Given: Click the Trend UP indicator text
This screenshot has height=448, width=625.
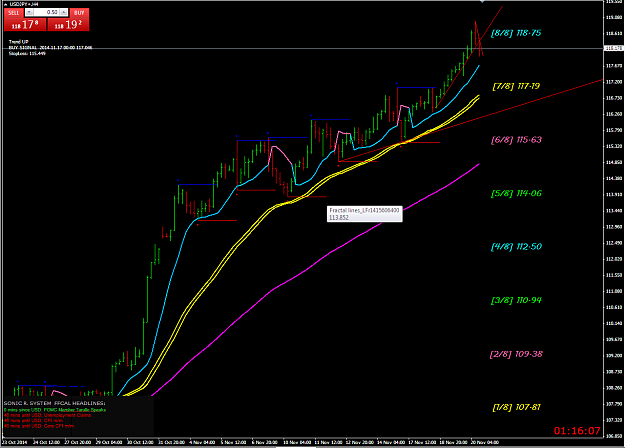Looking at the screenshot, I should pyautogui.click(x=19, y=42).
